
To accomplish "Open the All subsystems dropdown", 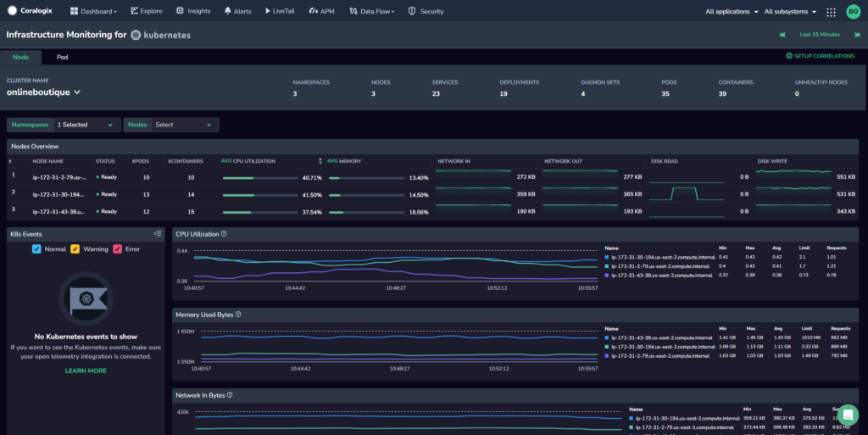I will (790, 12).
